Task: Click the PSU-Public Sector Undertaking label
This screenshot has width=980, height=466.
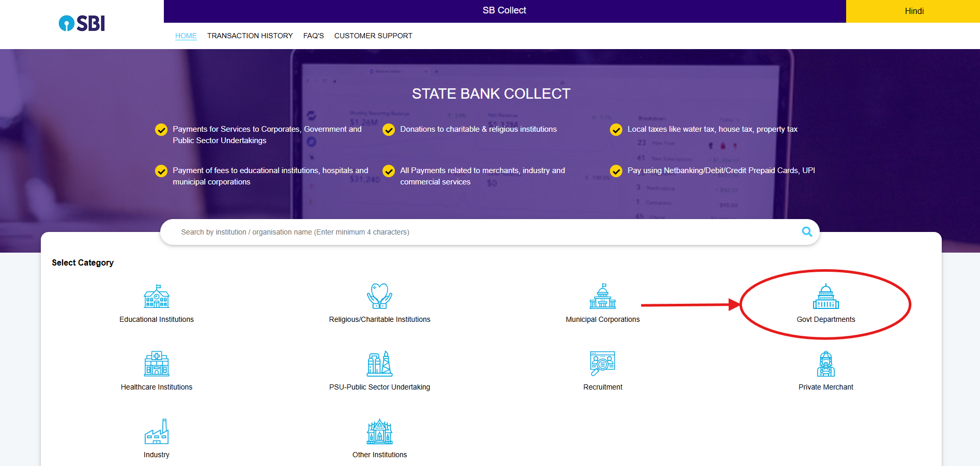Action: click(379, 387)
